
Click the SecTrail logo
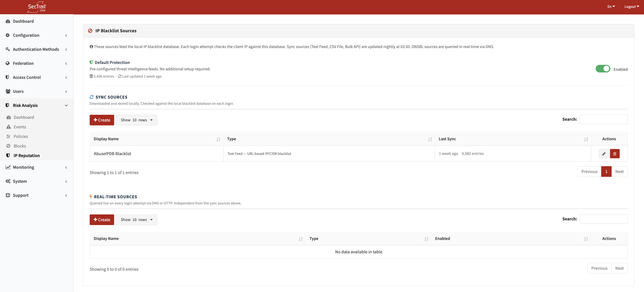36,7
